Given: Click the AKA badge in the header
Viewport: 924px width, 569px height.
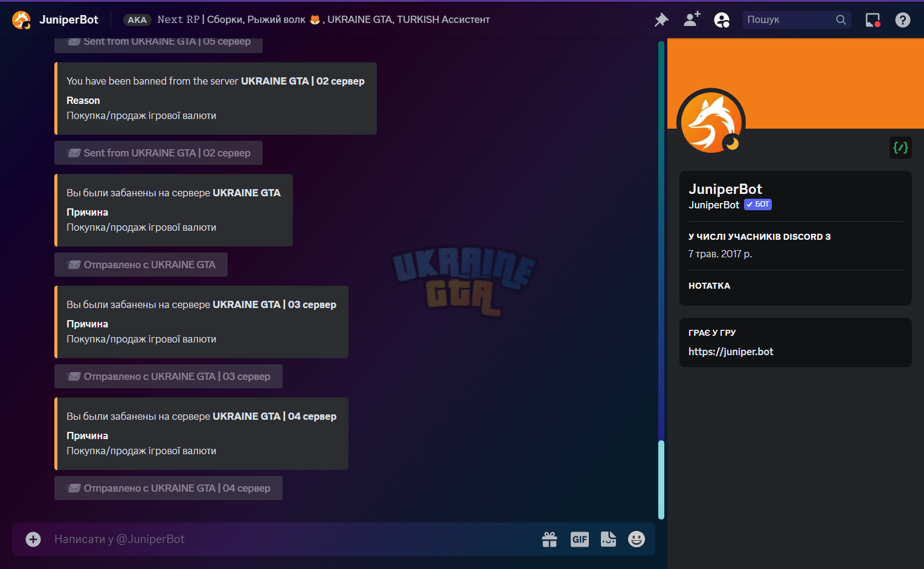Looking at the screenshot, I should coord(137,20).
